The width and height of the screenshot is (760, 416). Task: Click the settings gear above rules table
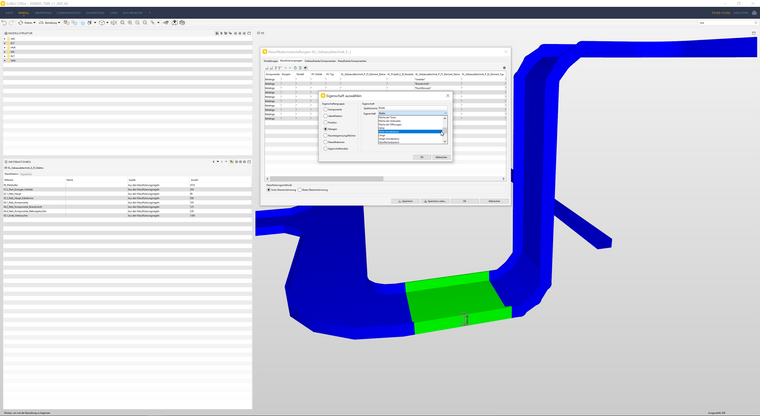(x=504, y=68)
